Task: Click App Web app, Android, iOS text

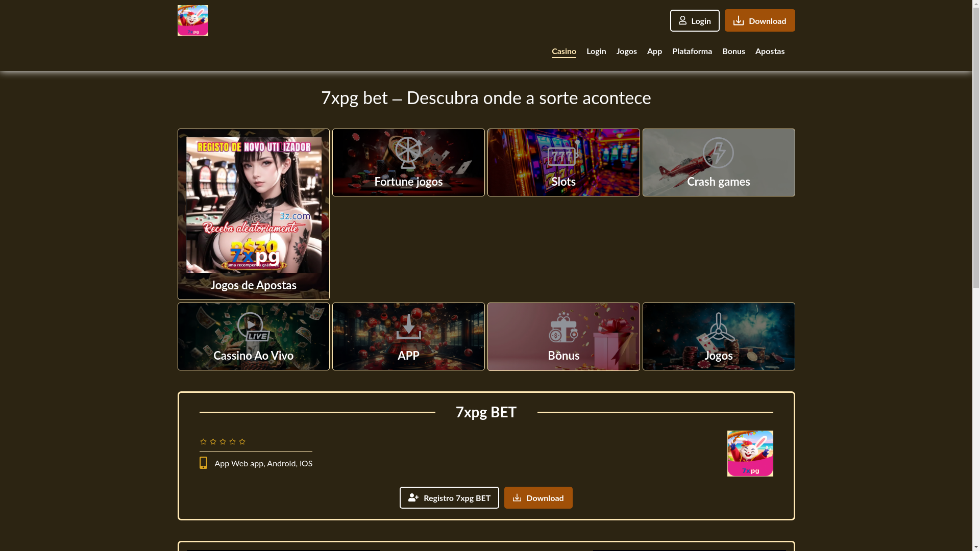Action: coord(263,463)
